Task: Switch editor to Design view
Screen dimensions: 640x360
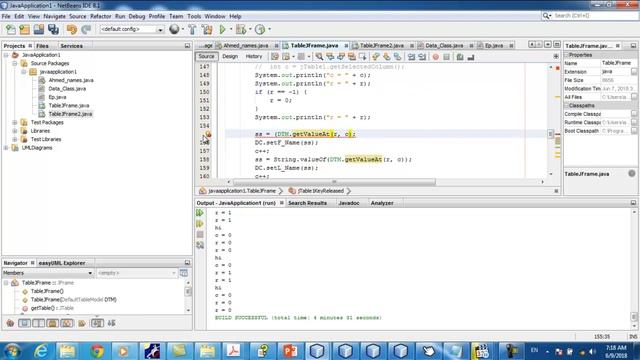Action: pos(230,56)
